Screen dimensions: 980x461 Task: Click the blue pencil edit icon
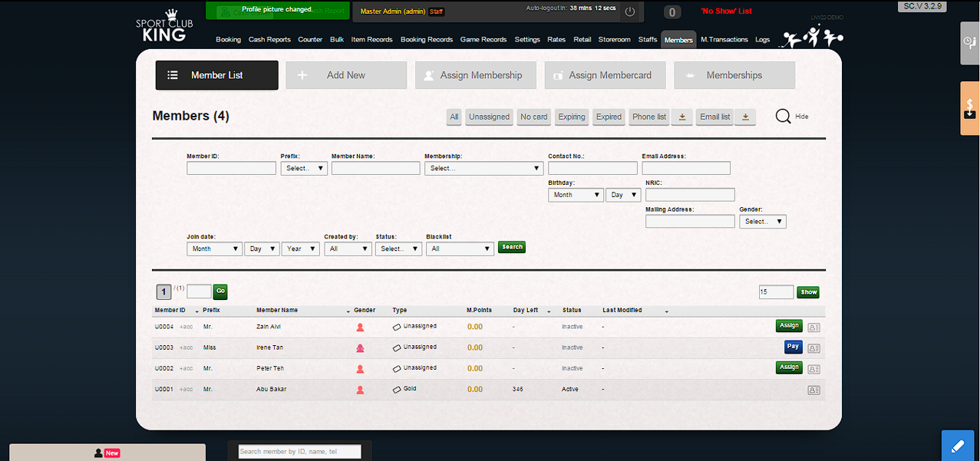[957, 446]
